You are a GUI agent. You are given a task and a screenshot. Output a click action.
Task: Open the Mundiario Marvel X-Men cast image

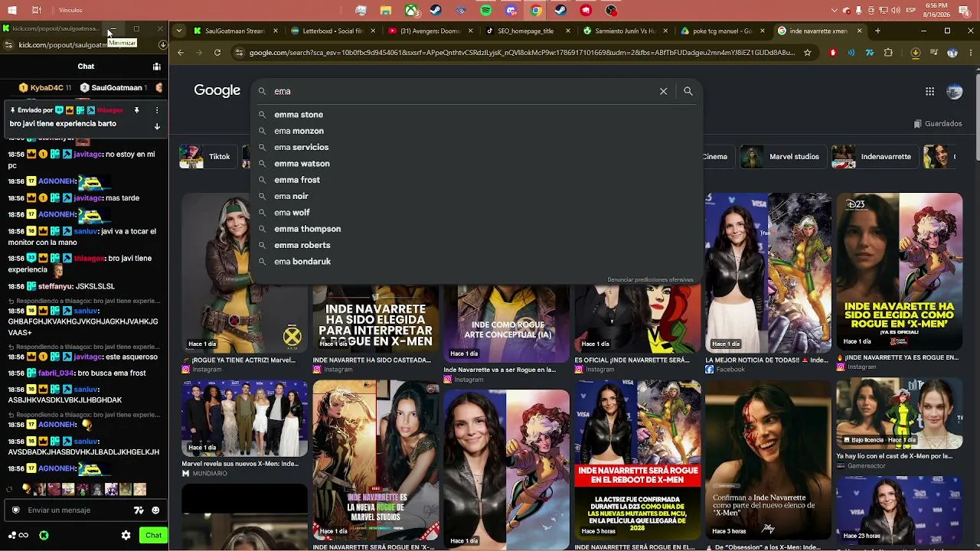coord(244,418)
